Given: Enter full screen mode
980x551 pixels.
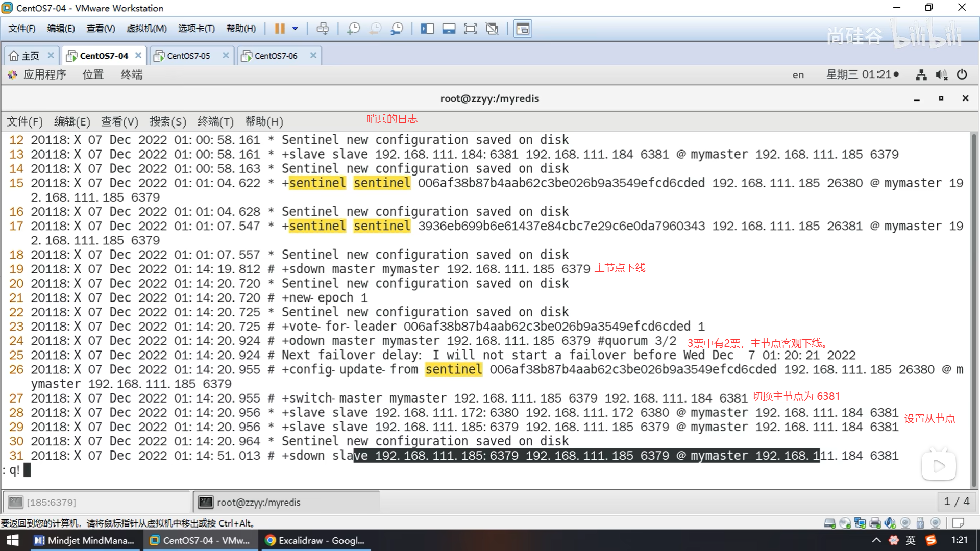Looking at the screenshot, I should (470, 29).
